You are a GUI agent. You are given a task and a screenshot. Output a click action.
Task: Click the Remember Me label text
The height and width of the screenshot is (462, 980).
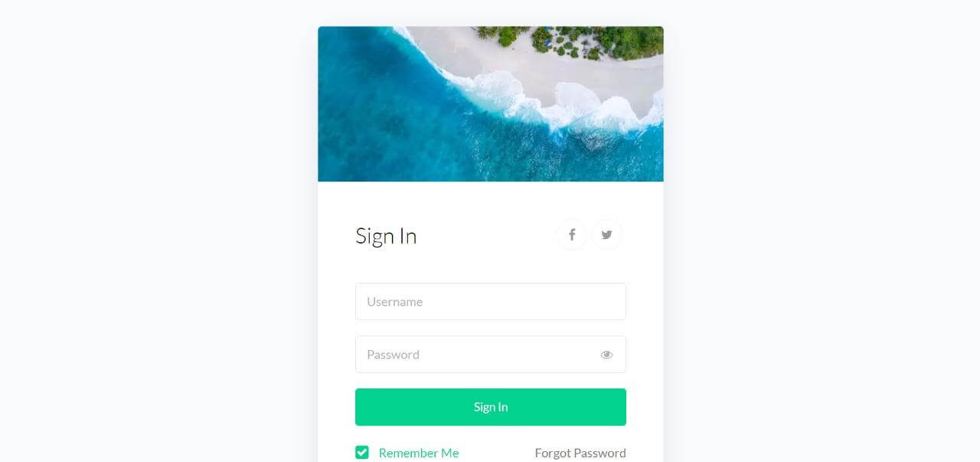tap(419, 453)
